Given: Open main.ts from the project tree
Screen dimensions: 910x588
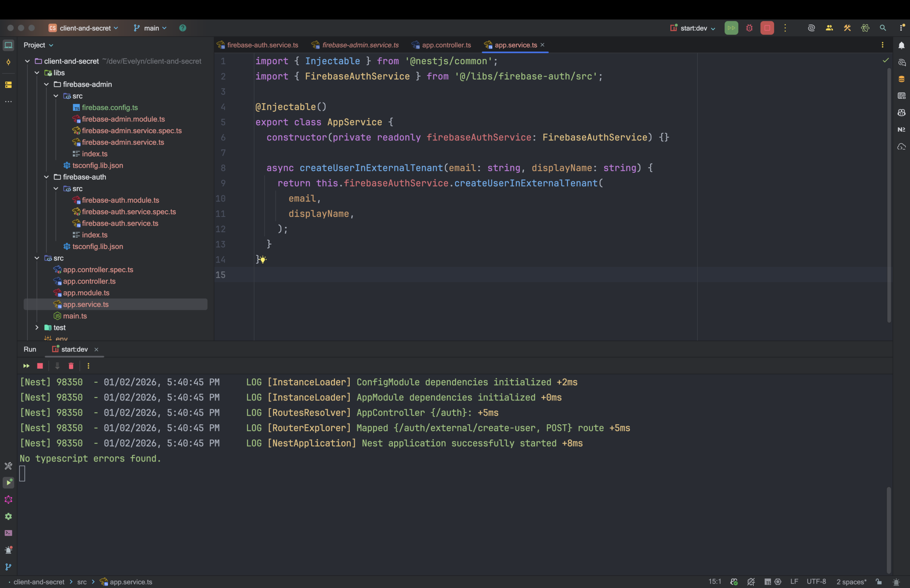Looking at the screenshot, I should tap(75, 316).
